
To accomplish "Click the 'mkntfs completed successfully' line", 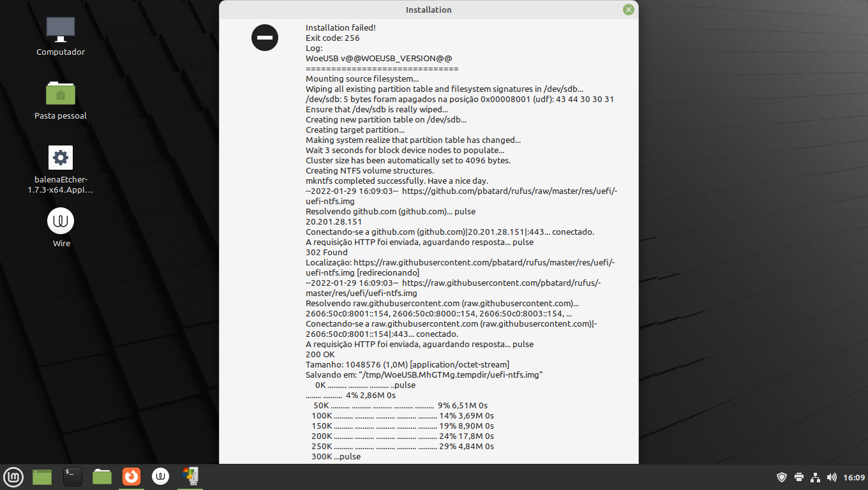I will 397,181.
